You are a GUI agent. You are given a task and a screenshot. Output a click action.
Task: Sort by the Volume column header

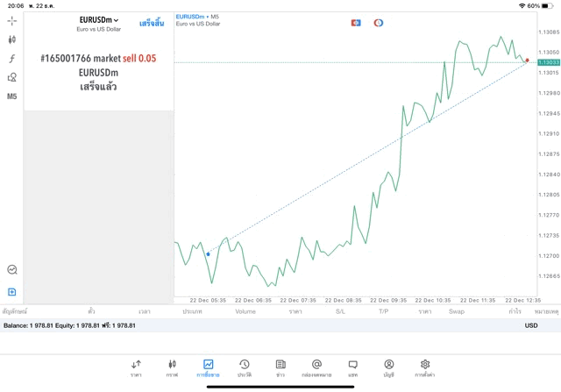[x=245, y=311]
